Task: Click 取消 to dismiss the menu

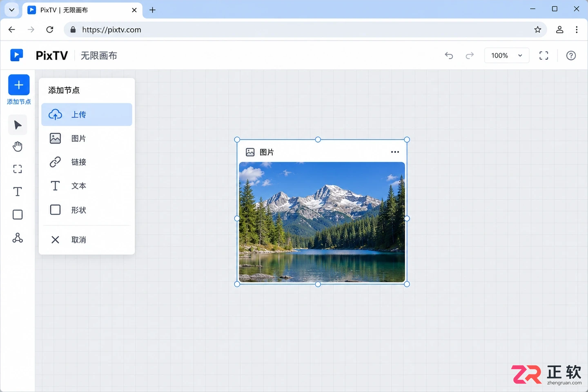Action: coord(87,240)
